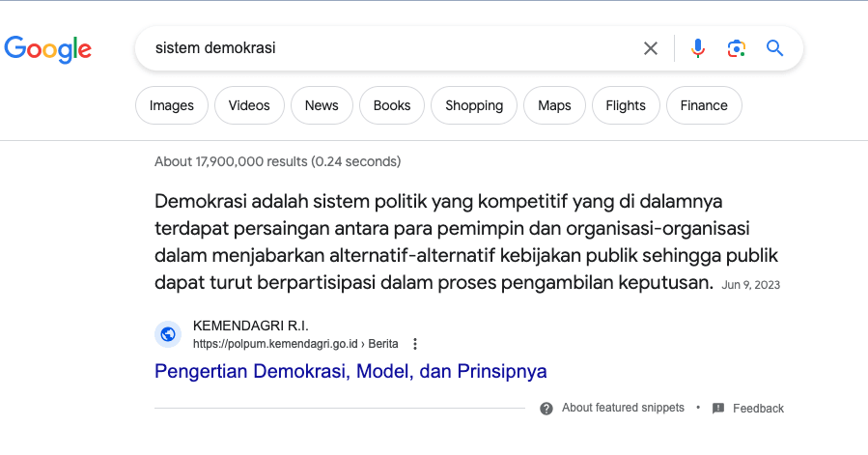Image resolution: width=868 pixels, height=455 pixels.
Task: Click the question mark help icon
Action: 546,408
